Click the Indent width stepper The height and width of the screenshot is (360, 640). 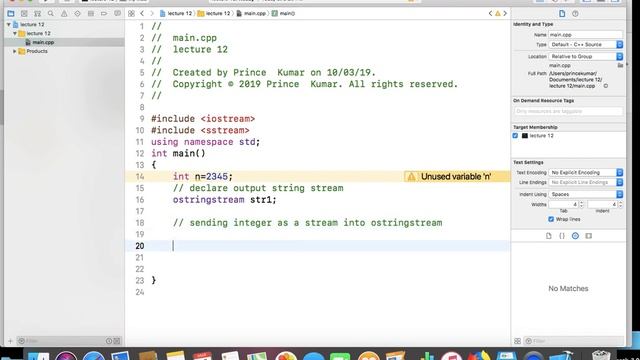[620, 204]
